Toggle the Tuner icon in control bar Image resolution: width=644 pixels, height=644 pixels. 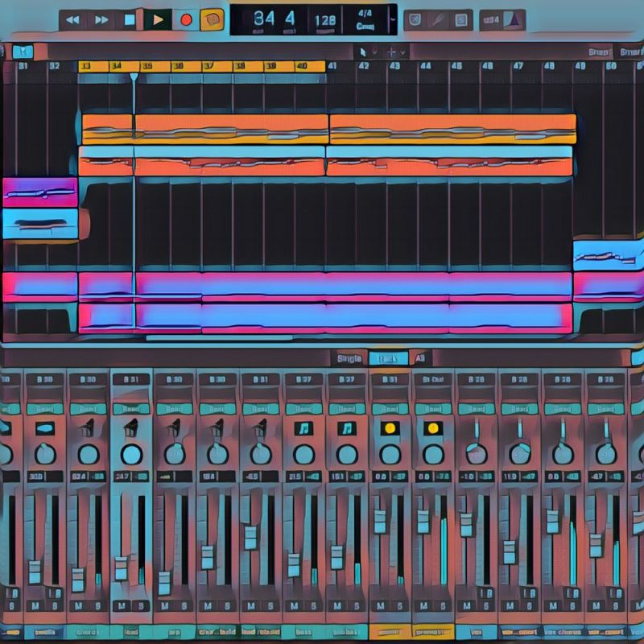coord(438,19)
